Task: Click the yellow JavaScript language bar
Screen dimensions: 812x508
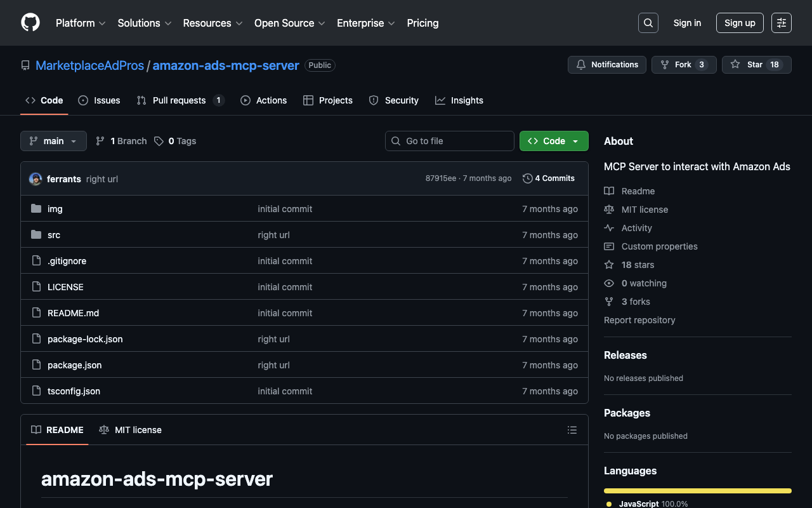Action: [x=697, y=491]
